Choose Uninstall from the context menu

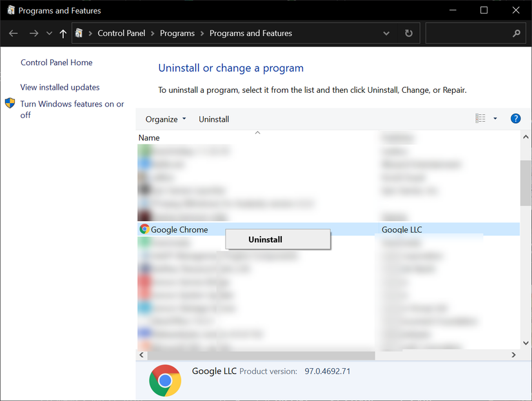tap(277, 240)
